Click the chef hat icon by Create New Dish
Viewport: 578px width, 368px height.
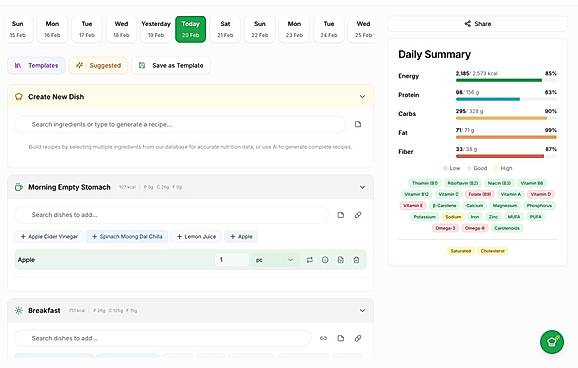pos(18,97)
